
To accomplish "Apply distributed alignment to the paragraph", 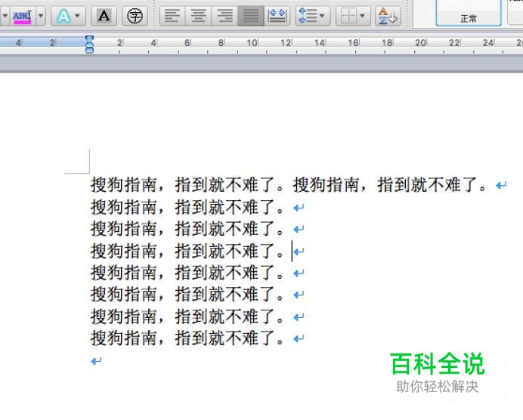I will point(277,16).
